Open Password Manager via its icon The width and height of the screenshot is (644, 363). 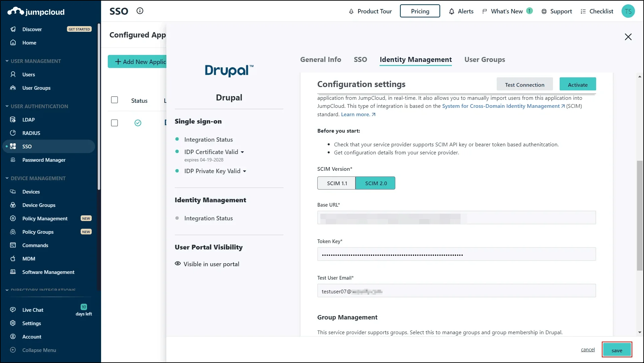(x=13, y=160)
